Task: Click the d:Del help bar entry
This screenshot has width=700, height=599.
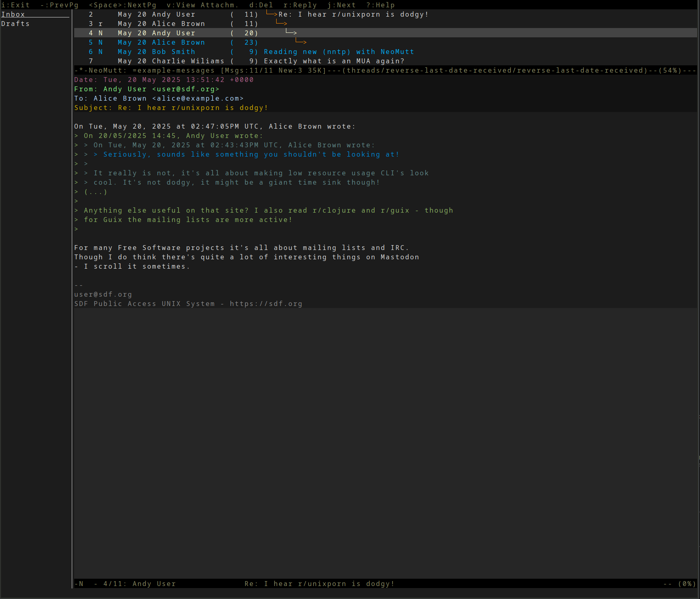Action: point(261,5)
